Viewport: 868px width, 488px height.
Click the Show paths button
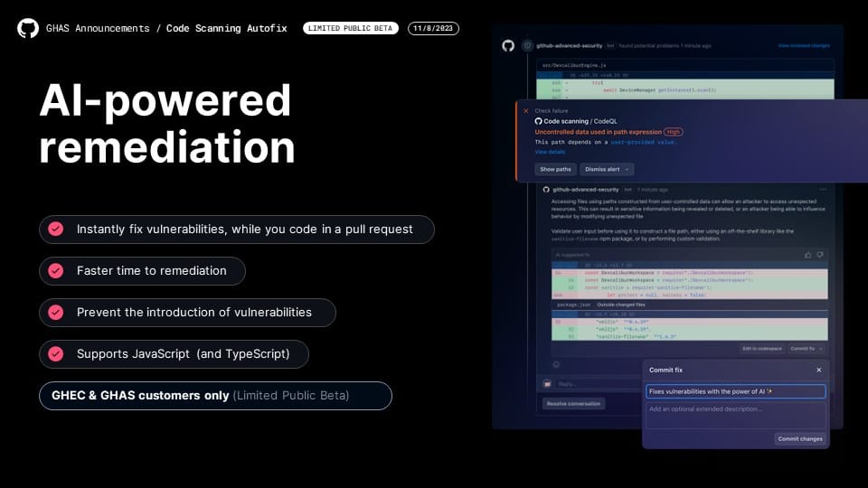(x=555, y=169)
